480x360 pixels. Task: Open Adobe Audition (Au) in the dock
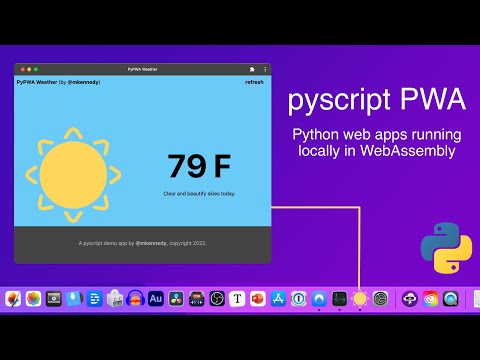156,299
